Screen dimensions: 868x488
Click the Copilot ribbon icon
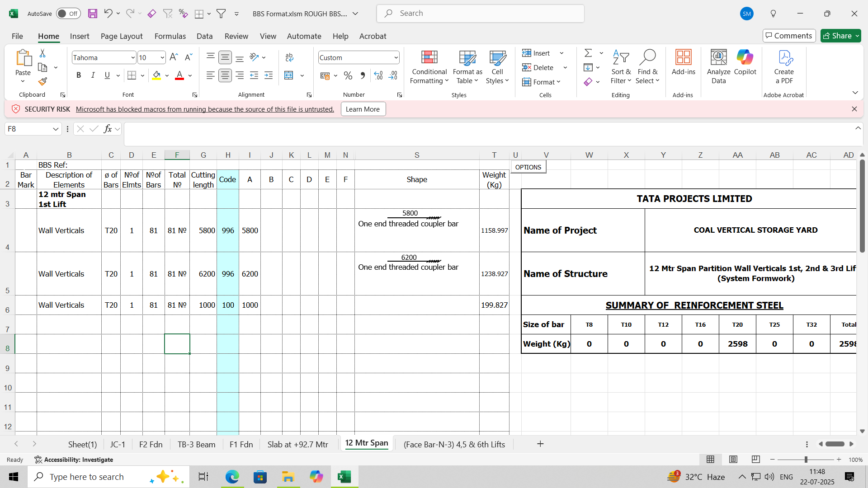coord(745,58)
